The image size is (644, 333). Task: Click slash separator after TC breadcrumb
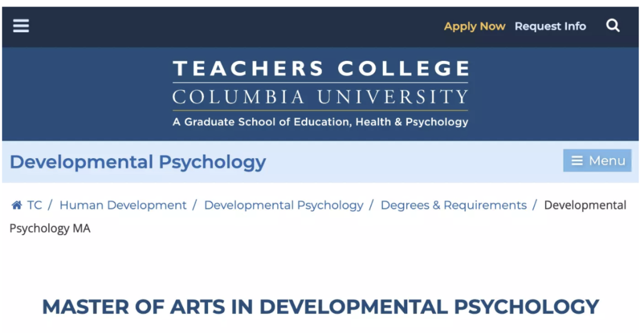[50, 205]
